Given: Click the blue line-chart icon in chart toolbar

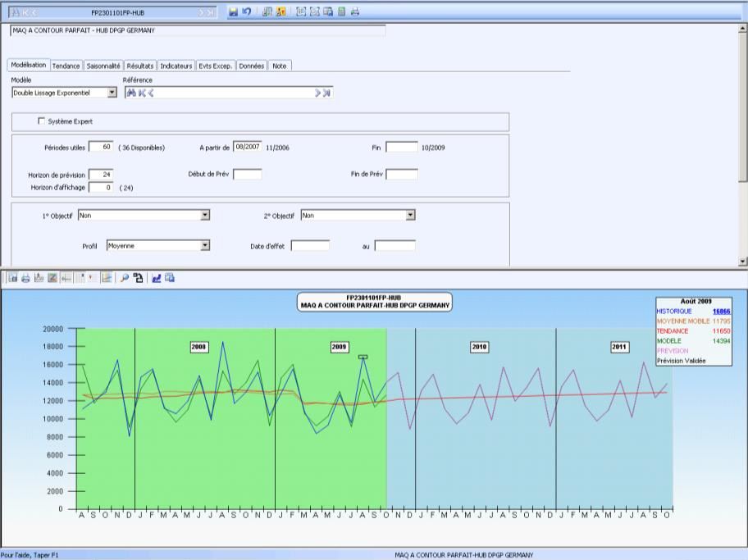Looking at the screenshot, I should (156, 278).
